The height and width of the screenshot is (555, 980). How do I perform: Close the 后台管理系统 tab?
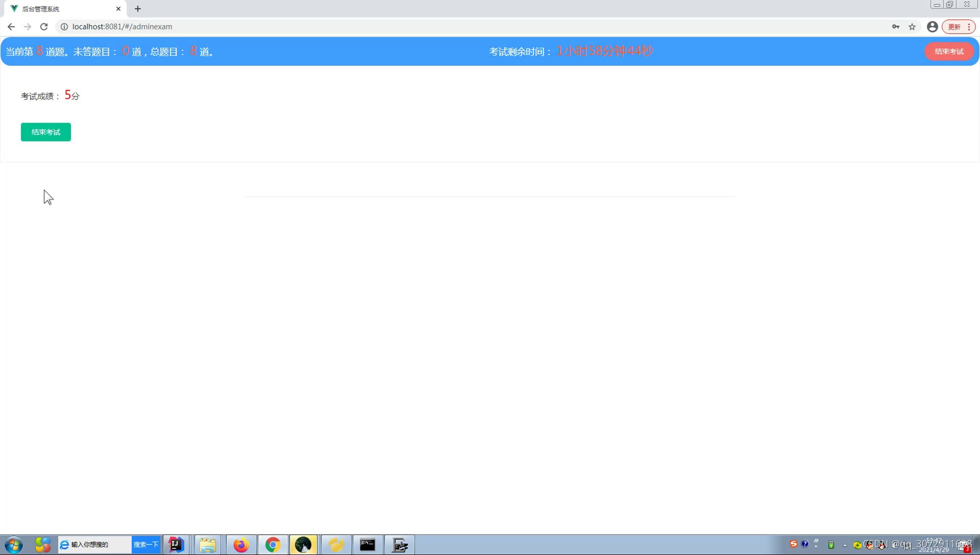pos(118,9)
